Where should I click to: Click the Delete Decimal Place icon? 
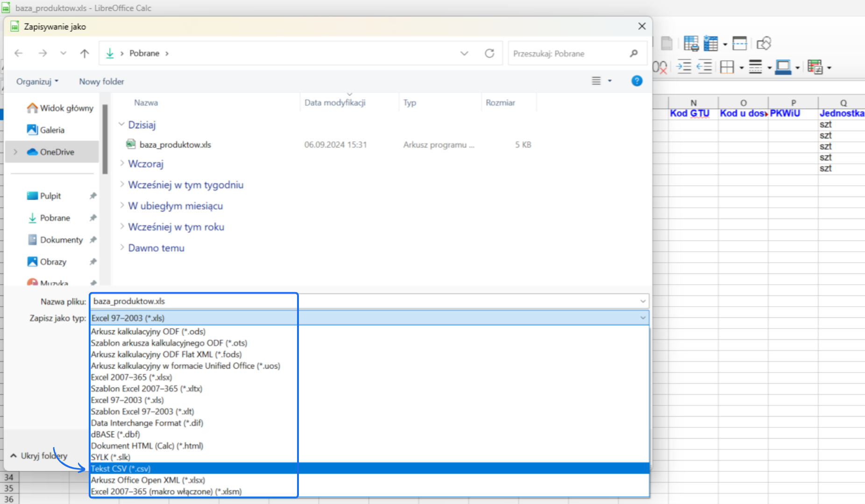pos(661,67)
